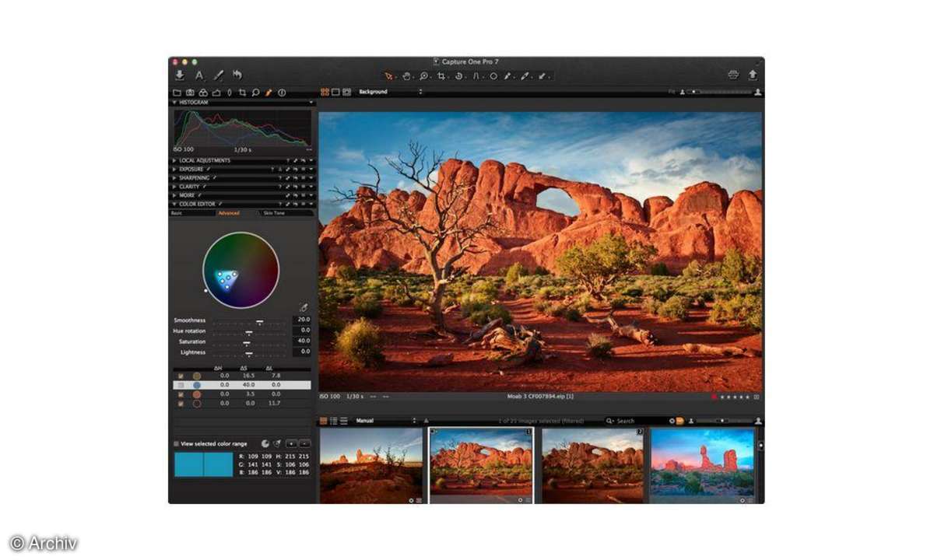Adjust the Hue rotation slider
Viewport: 934px width, 560px height.
(x=250, y=331)
